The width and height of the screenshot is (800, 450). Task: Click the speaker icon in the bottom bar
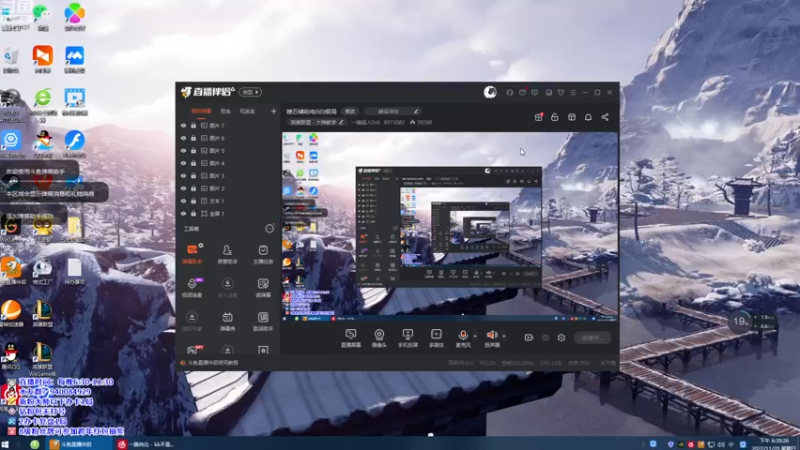click(x=492, y=335)
